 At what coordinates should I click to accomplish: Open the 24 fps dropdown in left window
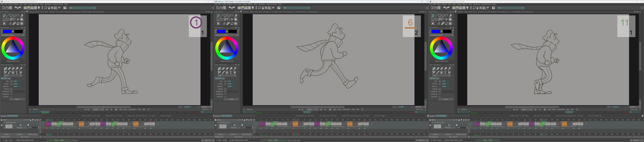click(98, 109)
